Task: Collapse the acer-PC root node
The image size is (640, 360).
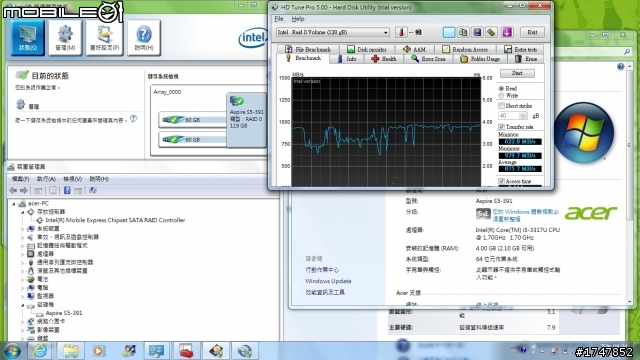Action: coord(14,203)
